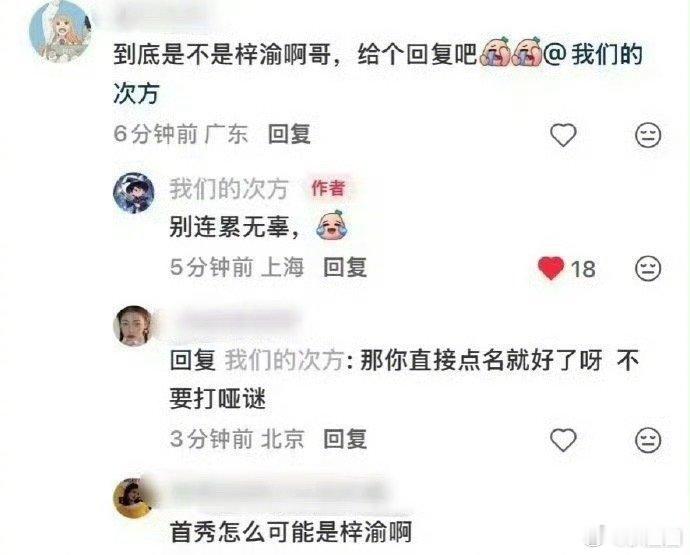Image resolution: width=690 pixels, height=555 pixels.
Task: Tap 我们的次方 name in 回复 line
Action: (284, 361)
